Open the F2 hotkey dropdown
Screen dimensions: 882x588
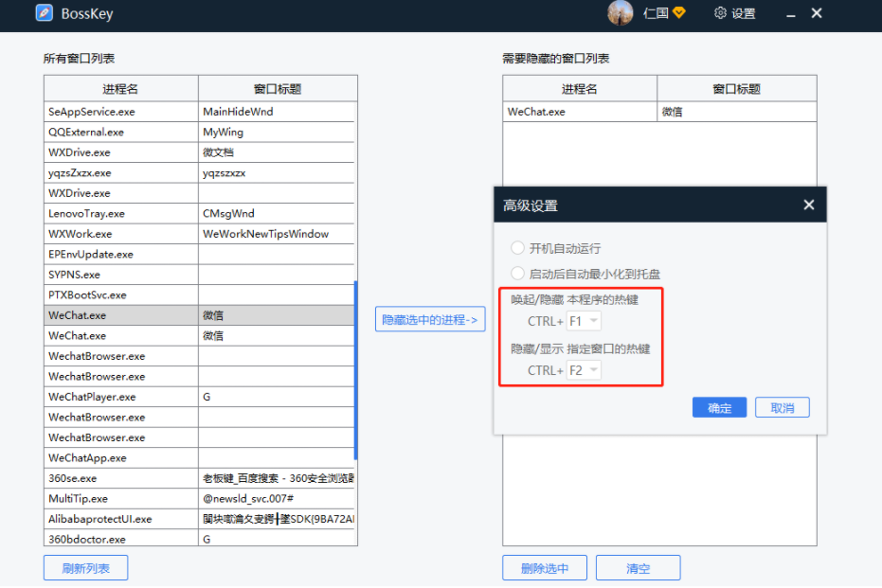(584, 370)
